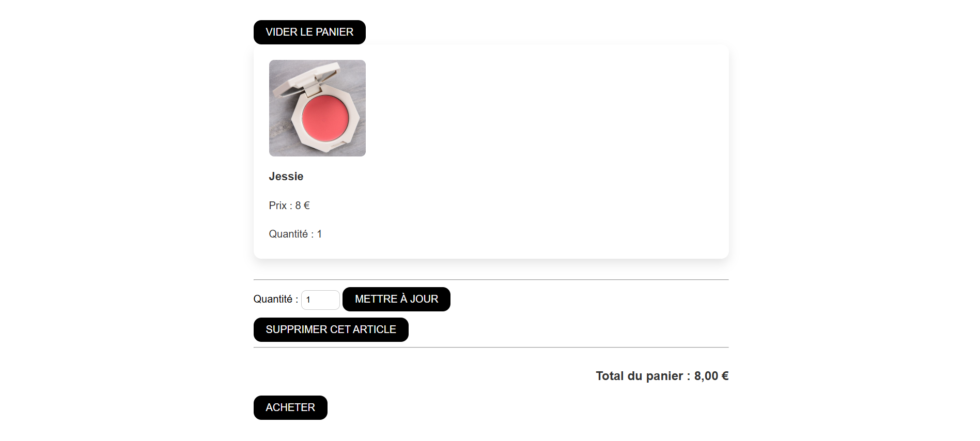Screen dimensions: 980x441
Task: Click the Total du panier text
Action: 641,376
